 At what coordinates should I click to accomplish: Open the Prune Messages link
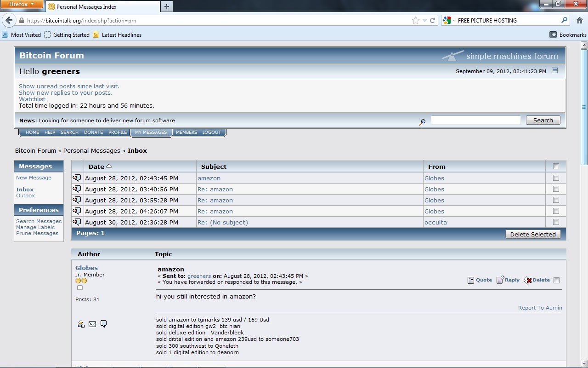click(37, 233)
